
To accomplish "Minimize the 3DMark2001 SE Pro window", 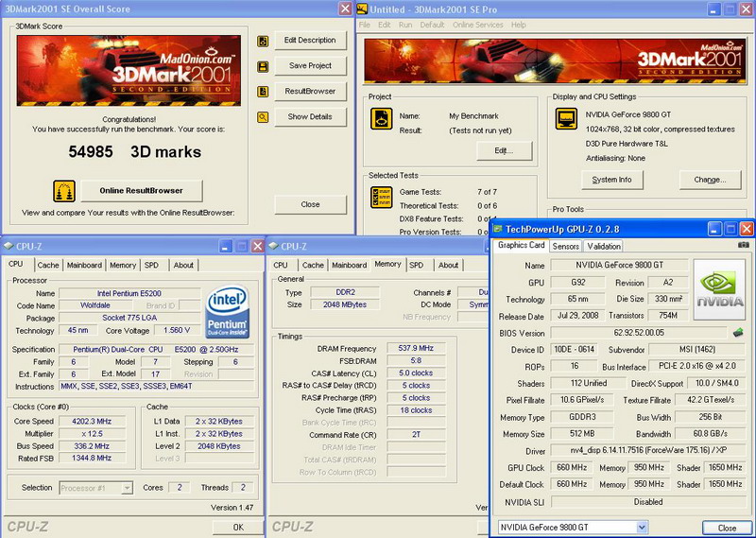I will point(714,9).
